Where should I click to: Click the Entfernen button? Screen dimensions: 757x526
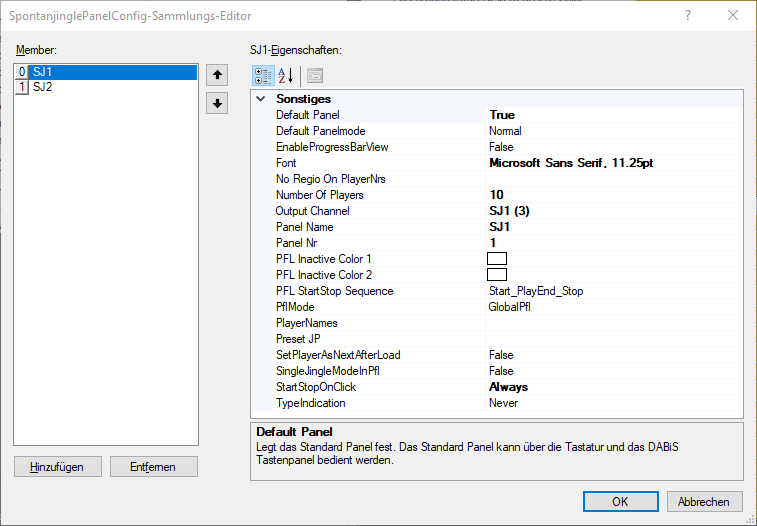[x=154, y=467]
